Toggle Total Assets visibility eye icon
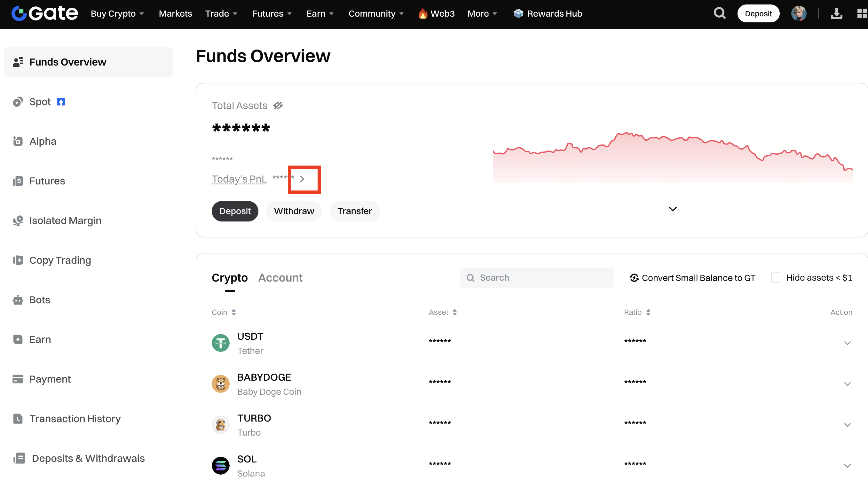The width and height of the screenshot is (868, 489). (x=278, y=106)
